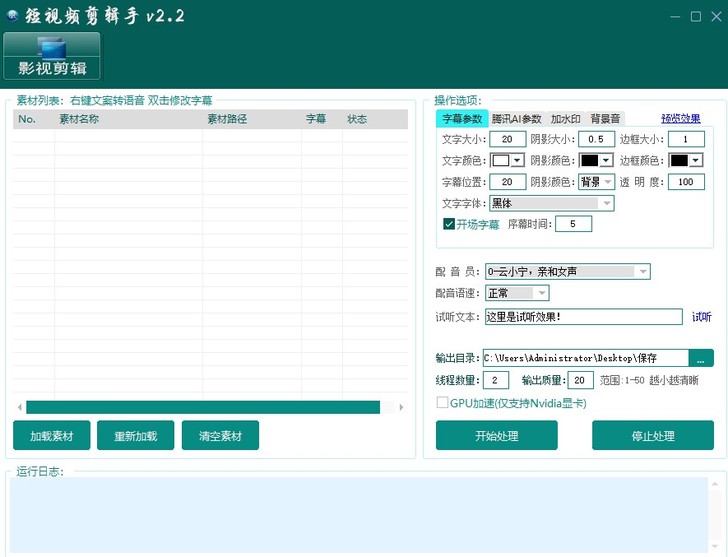Switch to the 加水印 tab
This screenshot has height=557, width=728.
[565, 119]
